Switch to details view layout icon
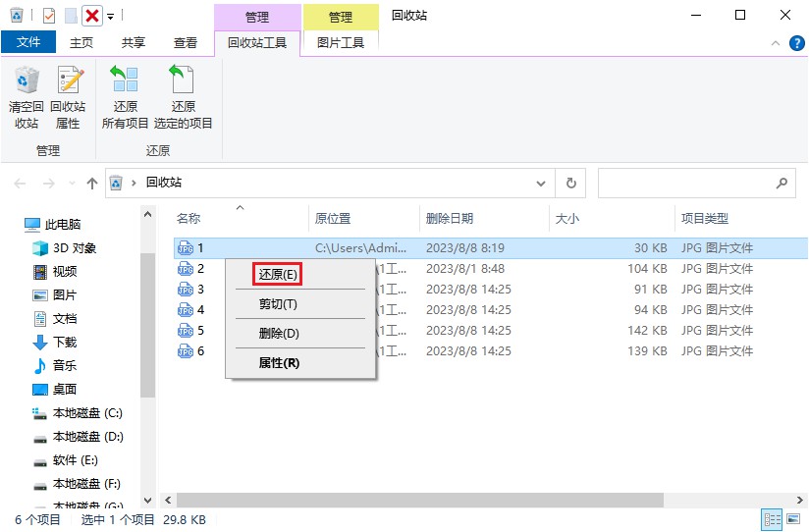Screen dimensions: 809x532 772,519
